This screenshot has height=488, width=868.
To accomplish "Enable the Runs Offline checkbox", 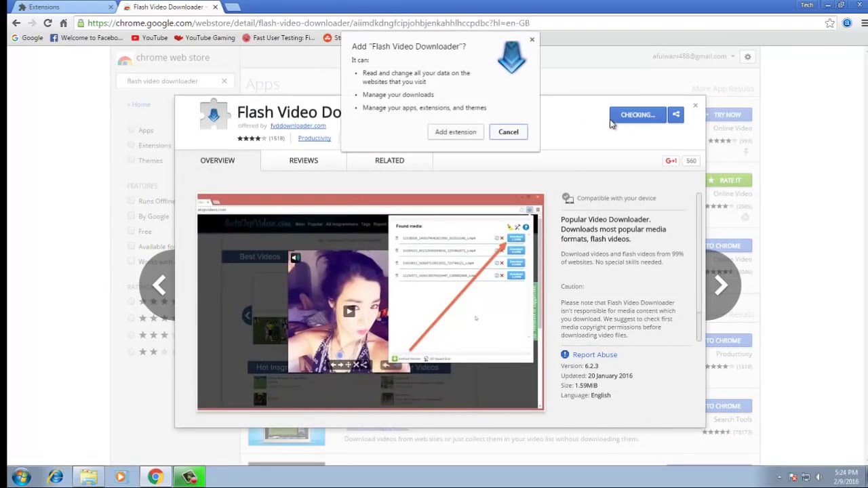I will coord(132,201).
